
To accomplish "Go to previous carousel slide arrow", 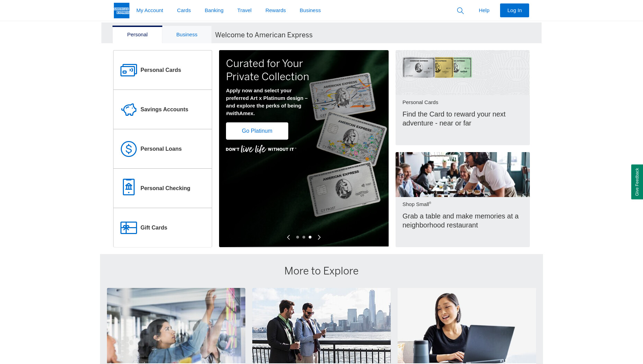I will (289, 237).
